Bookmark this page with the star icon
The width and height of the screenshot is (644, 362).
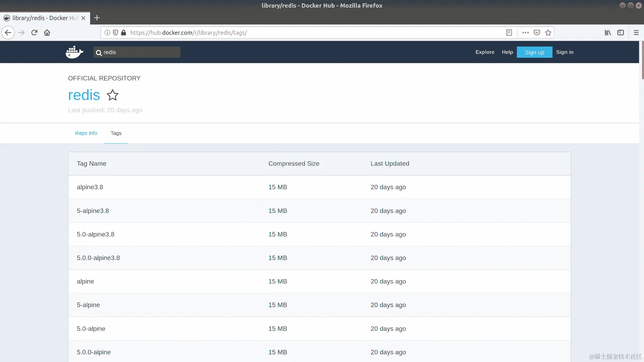[548, 33]
